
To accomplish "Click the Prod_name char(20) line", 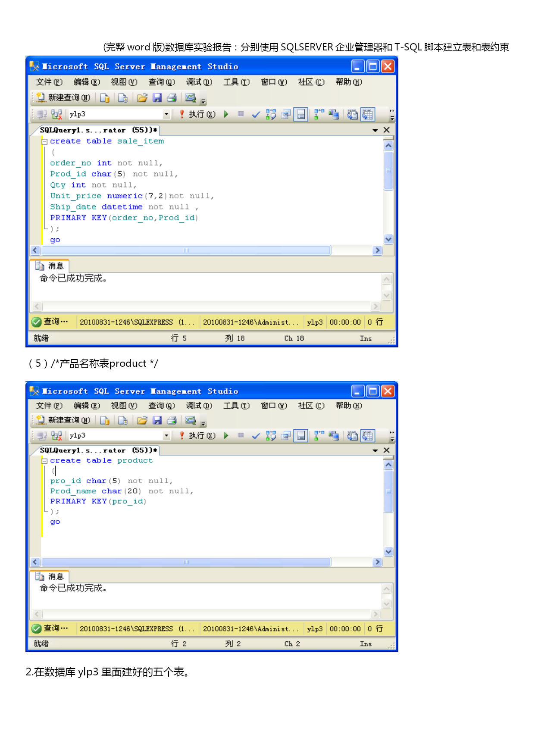I will (x=122, y=491).
